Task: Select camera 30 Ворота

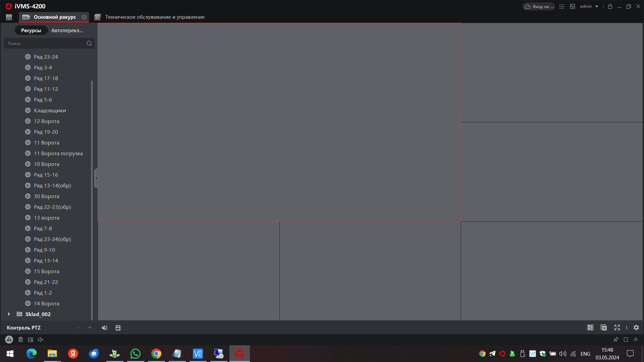Action: tap(47, 196)
